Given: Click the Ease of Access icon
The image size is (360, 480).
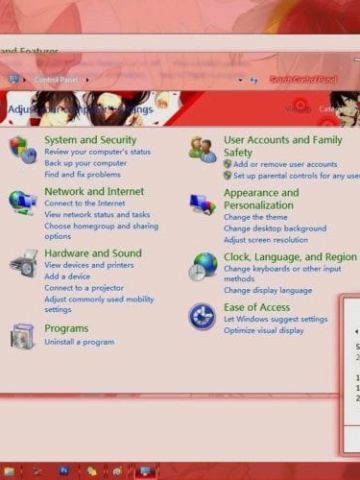Looking at the screenshot, I should [x=202, y=316].
